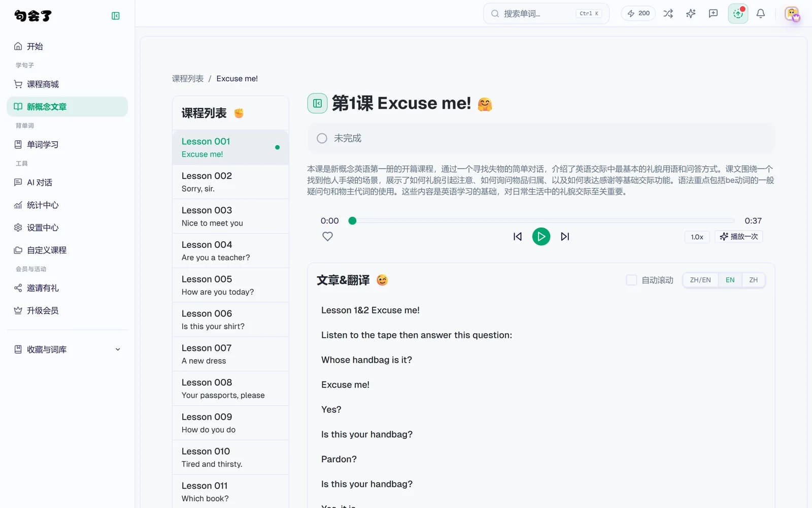The image size is (812, 508).
Task: Click the 句会了 logo
Action: (33, 16)
